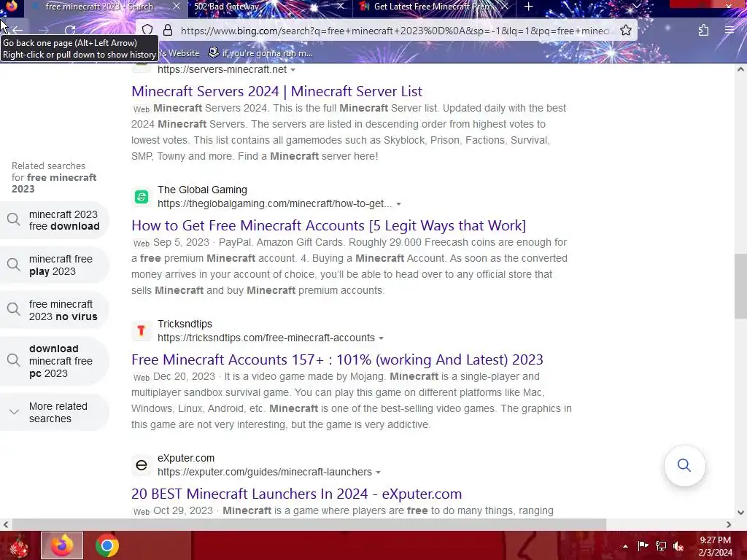Click the 'eXputer.com' site name
This screenshot has width=747, height=560.
186,458
